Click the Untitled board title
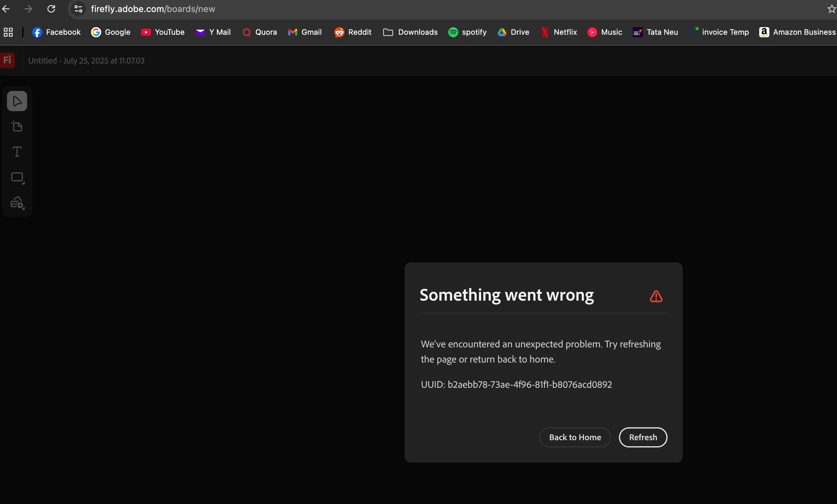Viewport: 837px width, 504px height. pos(86,61)
